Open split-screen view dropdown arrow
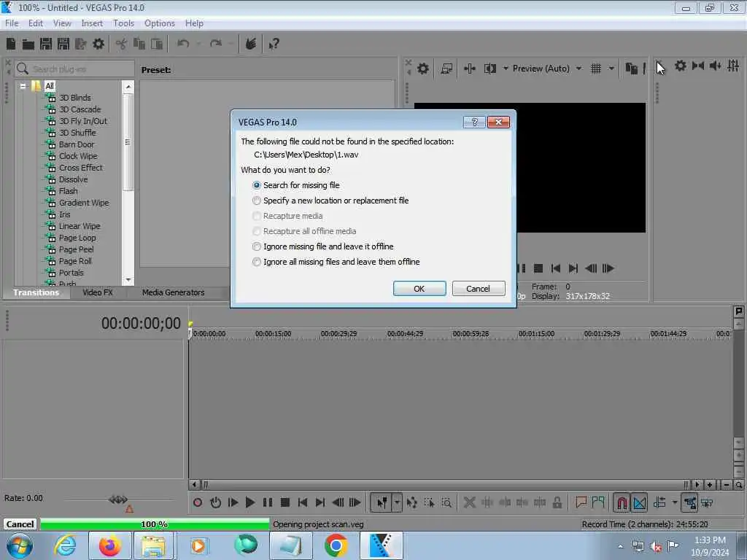The width and height of the screenshot is (747, 560). 506,69
